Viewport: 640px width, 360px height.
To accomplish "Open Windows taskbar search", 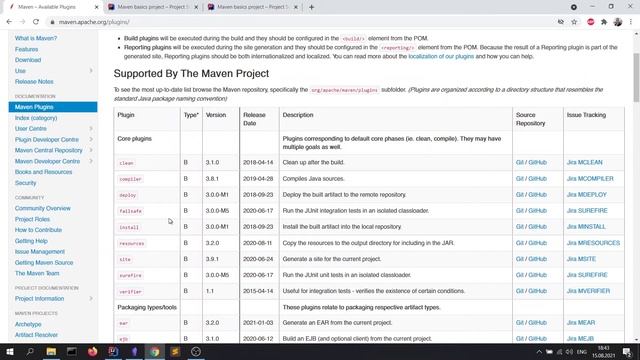I will (x=30, y=351).
